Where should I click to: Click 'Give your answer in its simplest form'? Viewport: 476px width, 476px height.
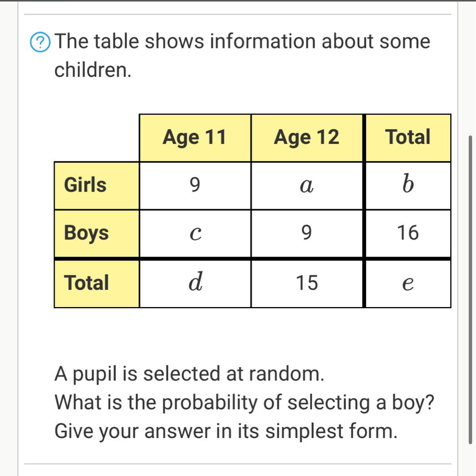(x=226, y=431)
